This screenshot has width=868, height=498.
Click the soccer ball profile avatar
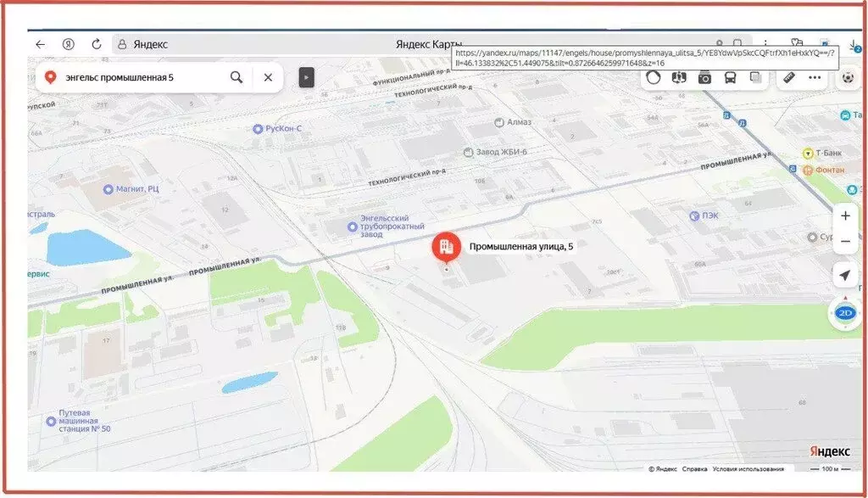pyautogui.click(x=847, y=78)
